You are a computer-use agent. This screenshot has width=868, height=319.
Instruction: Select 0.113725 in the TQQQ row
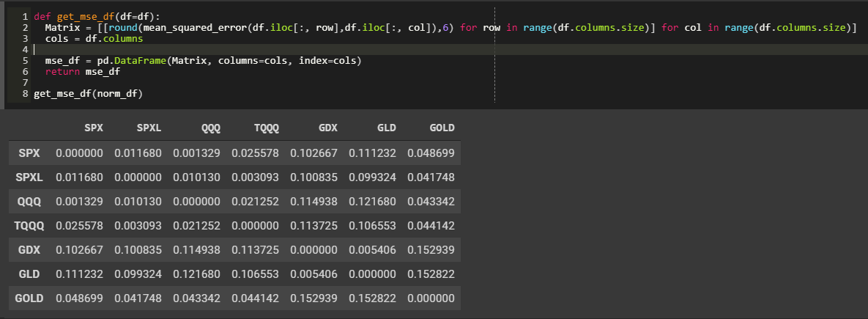[x=314, y=226]
